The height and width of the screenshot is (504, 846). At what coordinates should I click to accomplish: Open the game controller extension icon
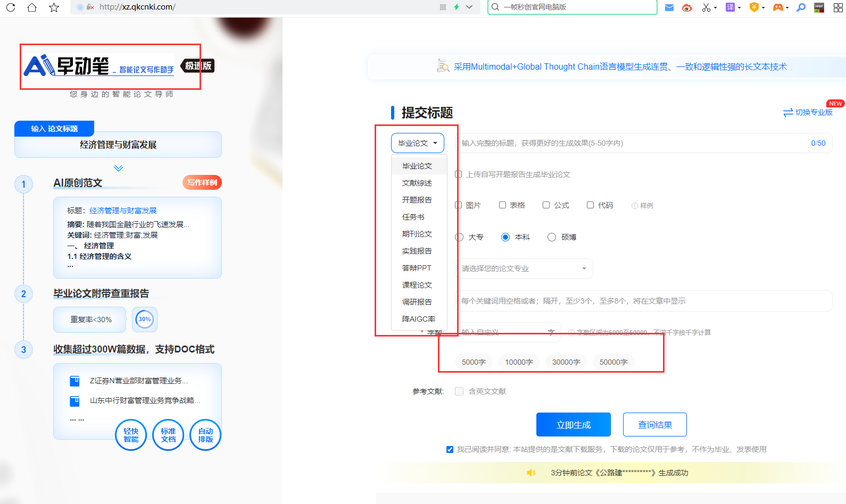778,7
